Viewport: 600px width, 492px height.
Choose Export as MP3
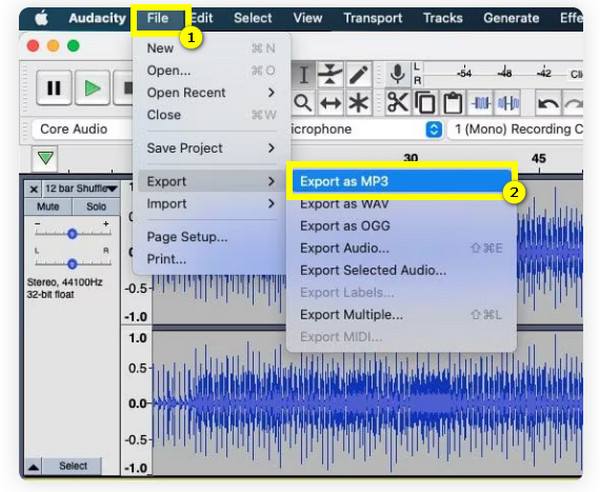[402, 181]
